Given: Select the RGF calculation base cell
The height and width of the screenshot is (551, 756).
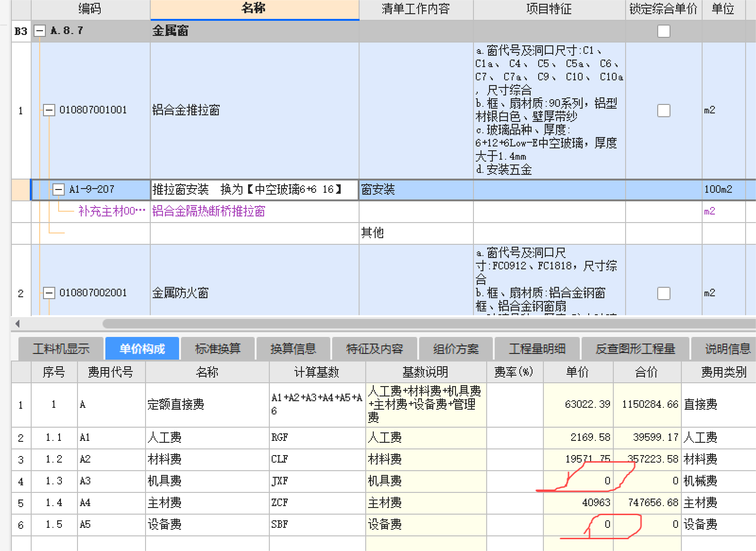Looking at the screenshot, I should (x=318, y=438).
